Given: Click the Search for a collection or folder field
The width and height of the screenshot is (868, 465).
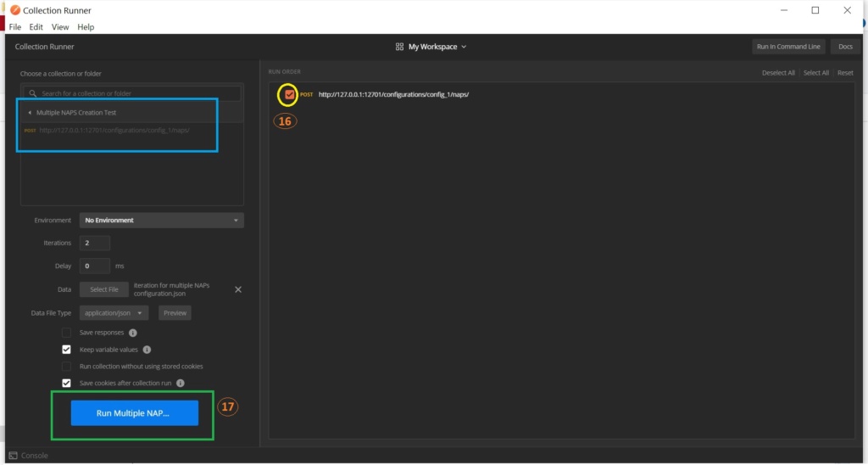Looking at the screenshot, I should point(132,93).
